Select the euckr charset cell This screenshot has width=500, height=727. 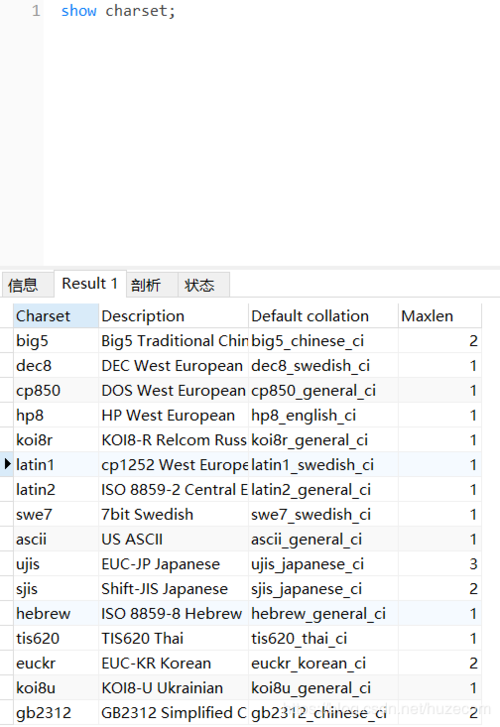tap(56, 663)
